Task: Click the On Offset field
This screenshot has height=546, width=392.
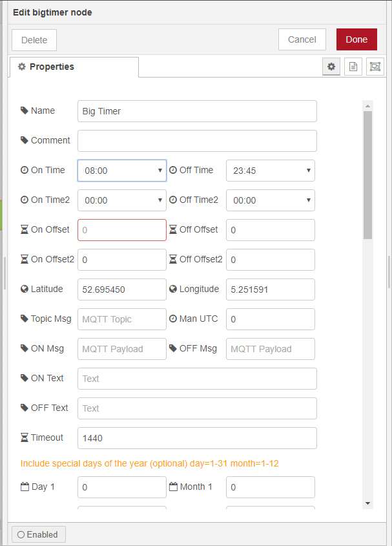Action: pos(122,230)
